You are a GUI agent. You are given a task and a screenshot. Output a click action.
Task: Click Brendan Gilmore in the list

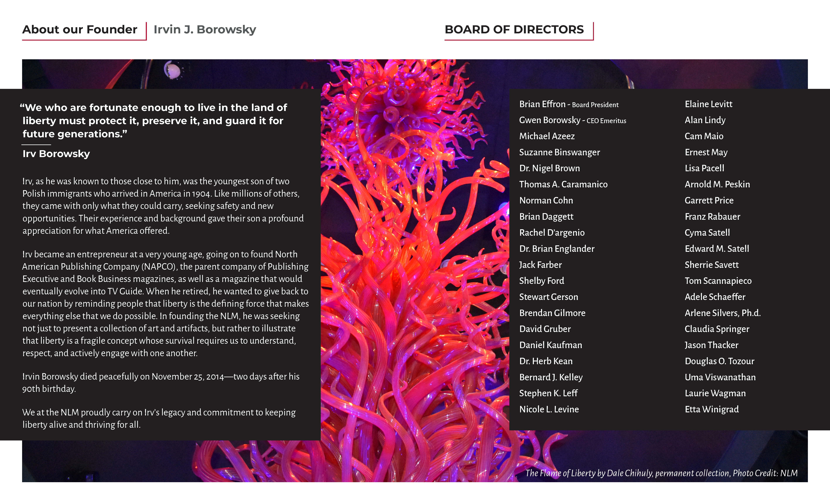(x=552, y=313)
